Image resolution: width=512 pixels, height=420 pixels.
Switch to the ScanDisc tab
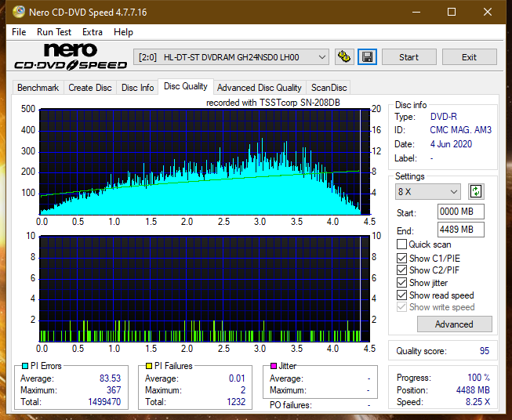(x=329, y=88)
